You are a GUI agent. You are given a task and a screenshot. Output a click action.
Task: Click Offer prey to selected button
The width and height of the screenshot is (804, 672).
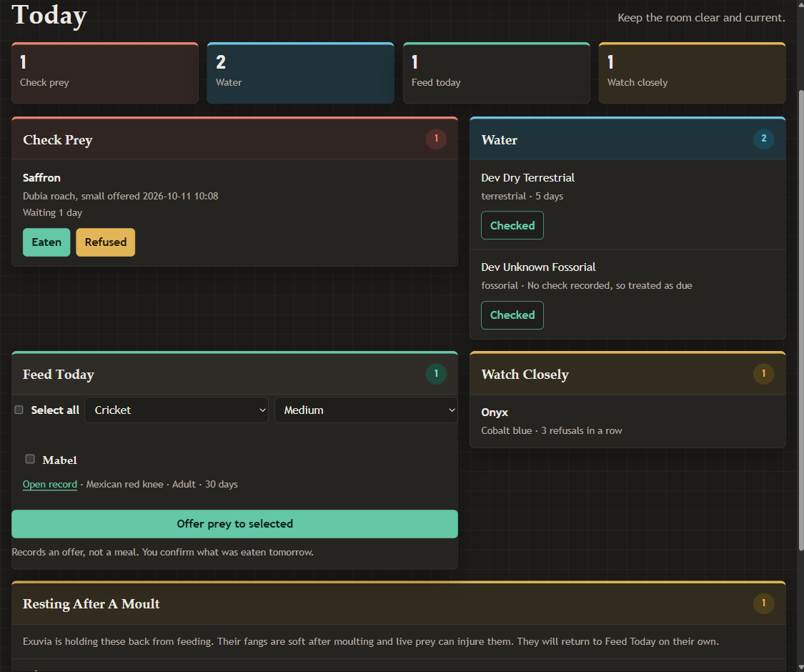[x=235, y=524]
